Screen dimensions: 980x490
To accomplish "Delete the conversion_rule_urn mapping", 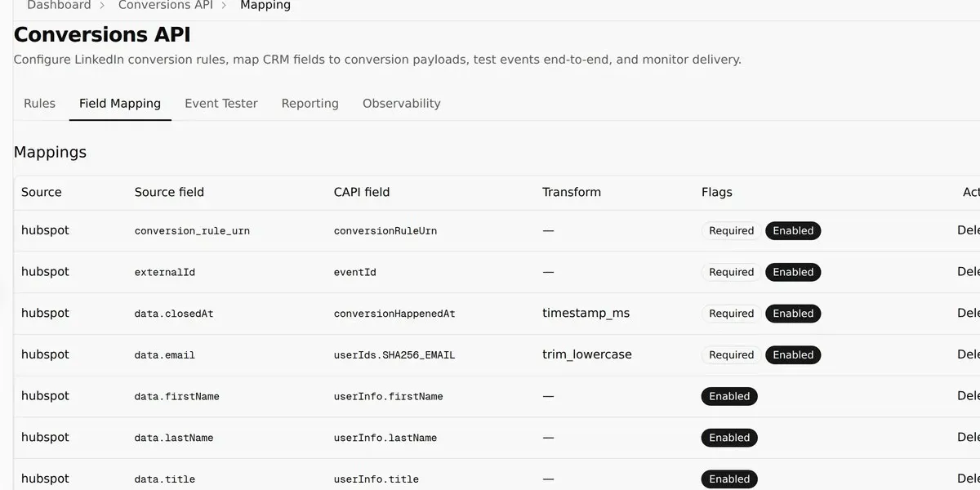I will pyautogui.click(x=969, y=231).
